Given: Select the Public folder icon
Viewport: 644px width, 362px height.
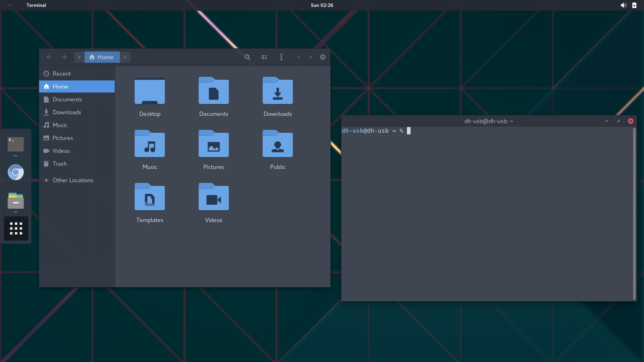Looking at the screenshot, I should point(278,144).
